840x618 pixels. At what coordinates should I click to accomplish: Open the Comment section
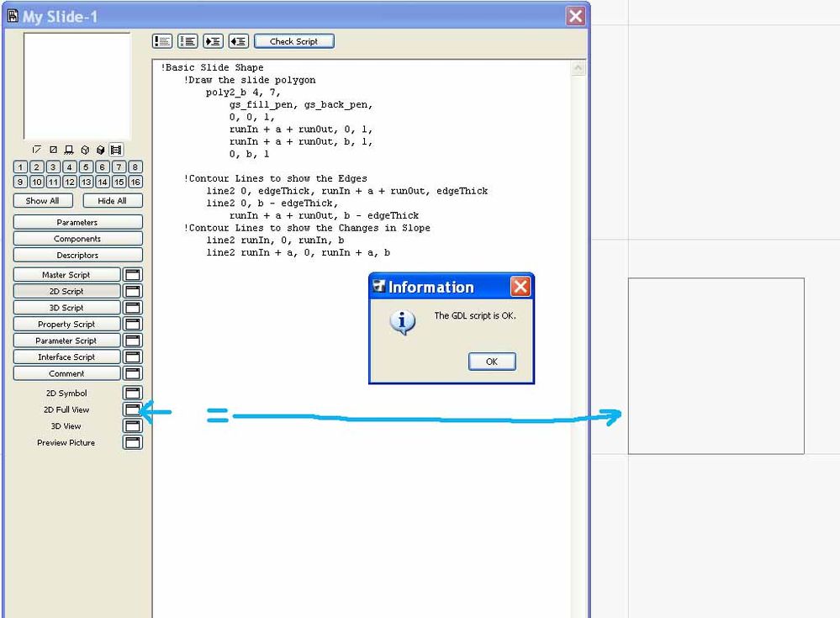67,373
